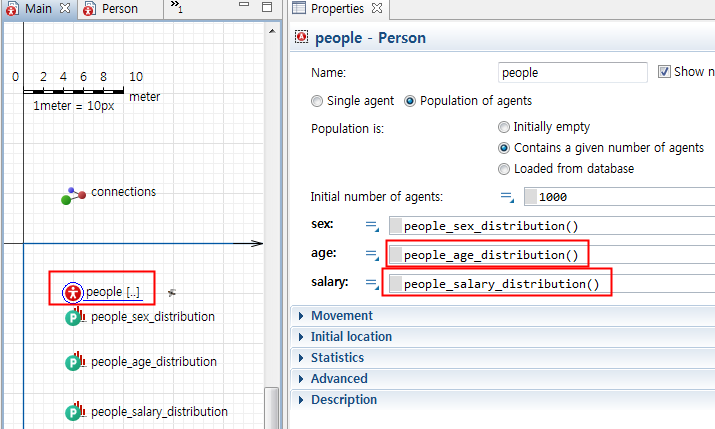Activate the Properties view tab
The height and width of the screenshot is (429, 715).
[337, 8]
